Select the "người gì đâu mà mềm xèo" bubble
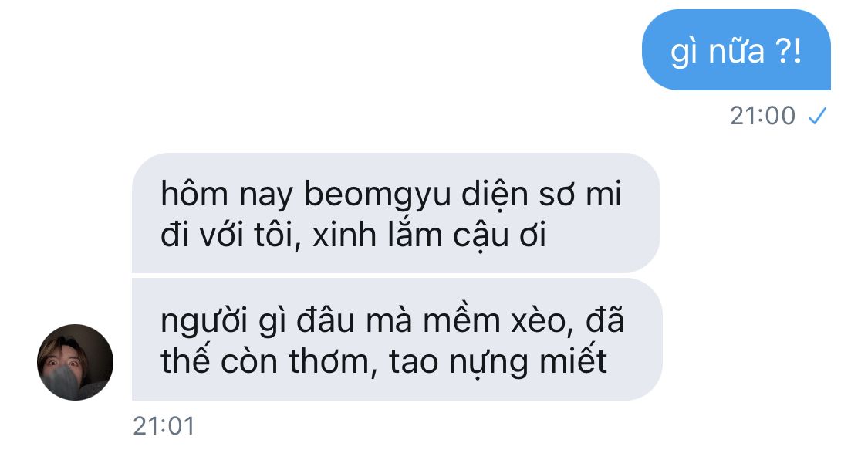This screenshot has height=450, width=868. tap(397, 340)
